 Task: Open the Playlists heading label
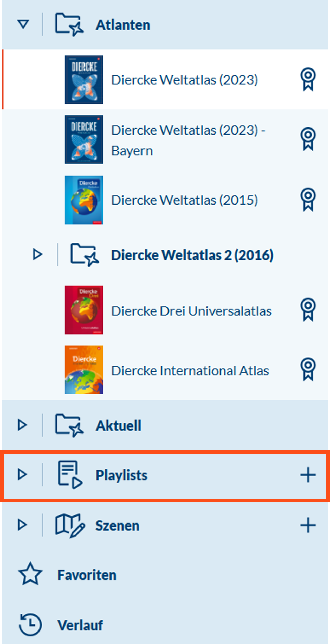point(121,475)
